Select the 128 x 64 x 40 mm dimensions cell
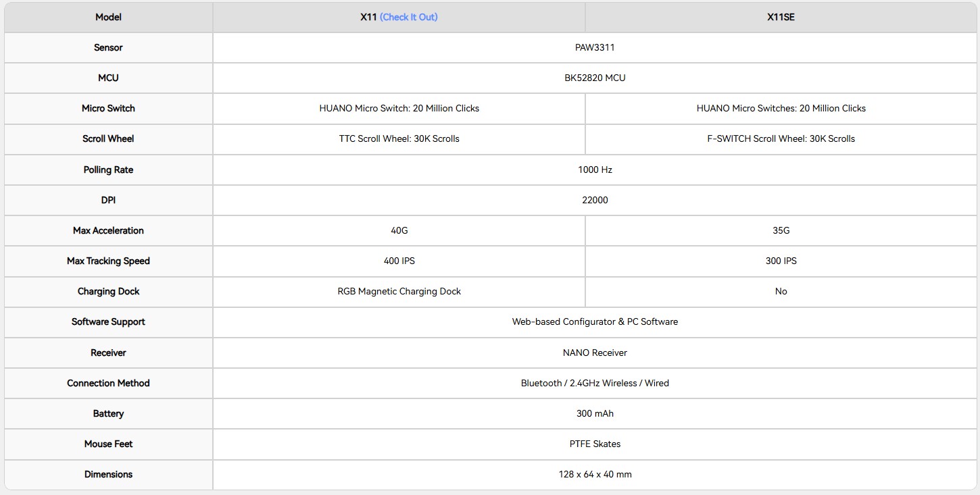 click(x=595, y=474)
